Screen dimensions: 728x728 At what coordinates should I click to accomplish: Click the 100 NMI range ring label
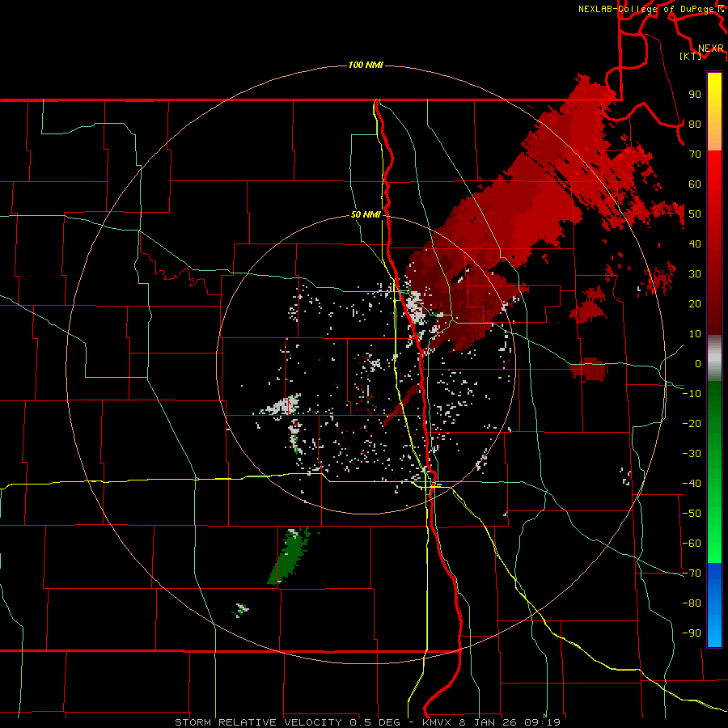[x=366, y=65]
